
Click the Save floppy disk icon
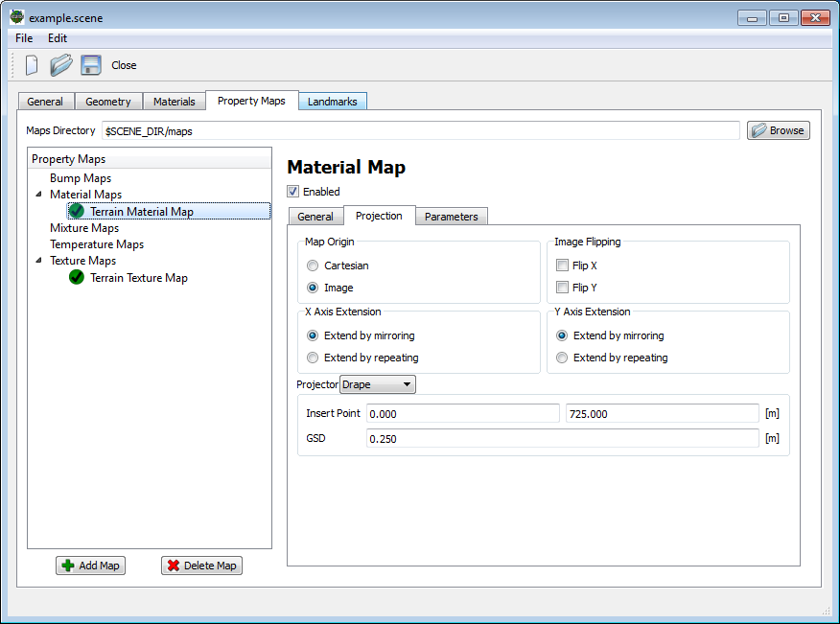coord(91,65)
